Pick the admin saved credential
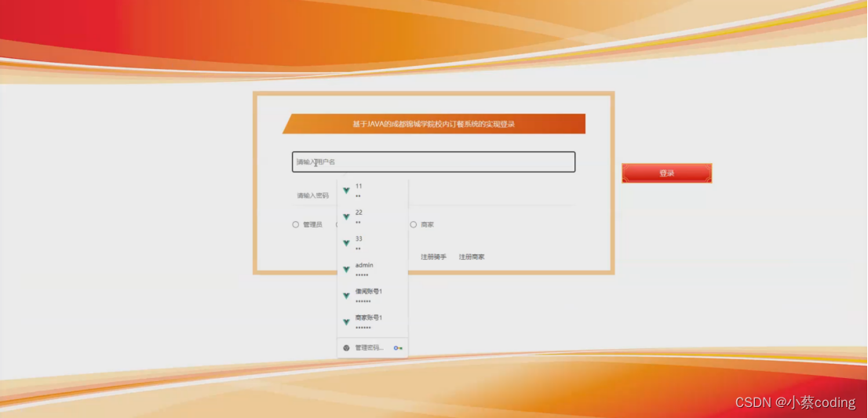The image size is (868, 418). click(x=373, y=269)
